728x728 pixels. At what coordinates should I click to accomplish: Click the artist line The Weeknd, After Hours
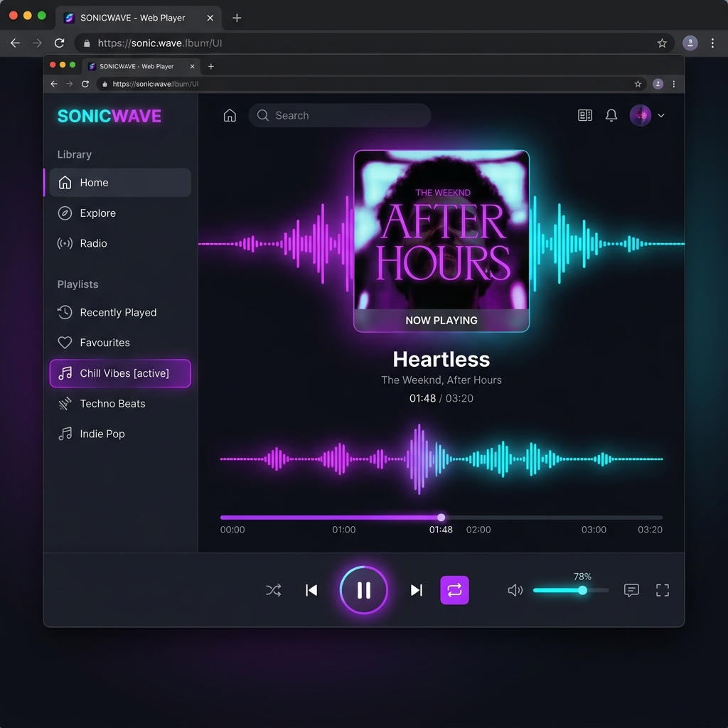click(441, 380)
